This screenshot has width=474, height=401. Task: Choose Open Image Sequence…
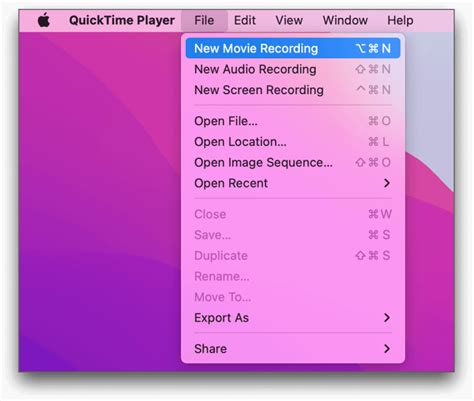tap(293, 162)
